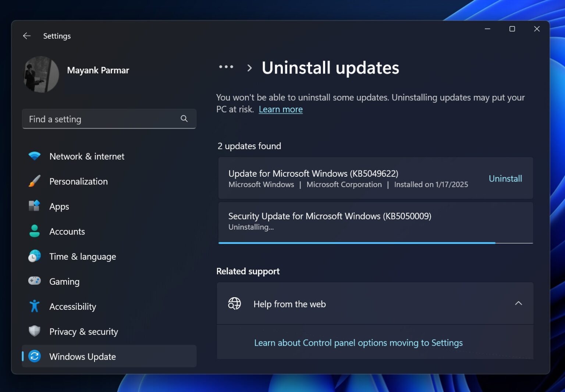This screenshot has width=565, height=392.
Task: Open Privacy & security shield icon
Action: click(34, 331)
